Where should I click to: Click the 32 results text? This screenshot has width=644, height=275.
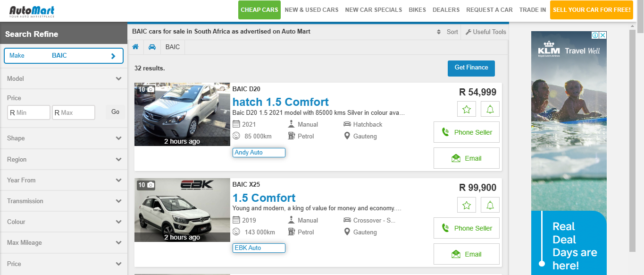coord(150,69)
